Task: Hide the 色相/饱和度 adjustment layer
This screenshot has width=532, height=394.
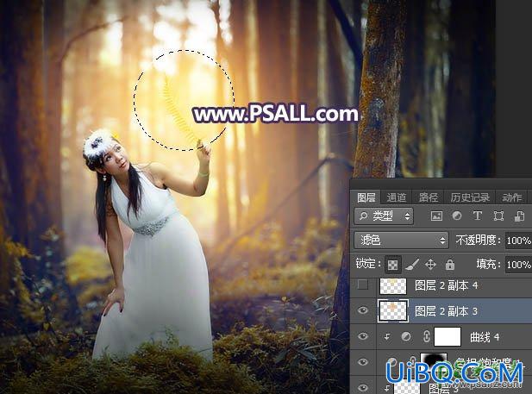Action: pyautogui.click(x=363, y=362)
